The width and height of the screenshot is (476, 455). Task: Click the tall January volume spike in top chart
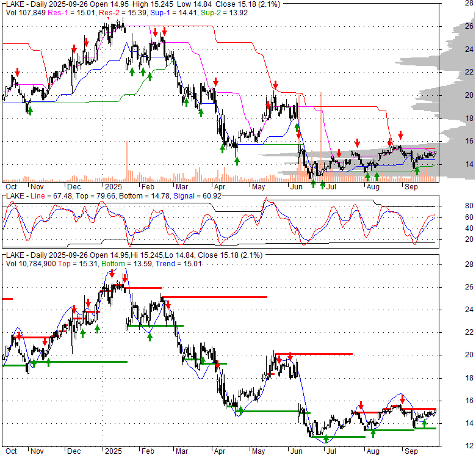126,161
